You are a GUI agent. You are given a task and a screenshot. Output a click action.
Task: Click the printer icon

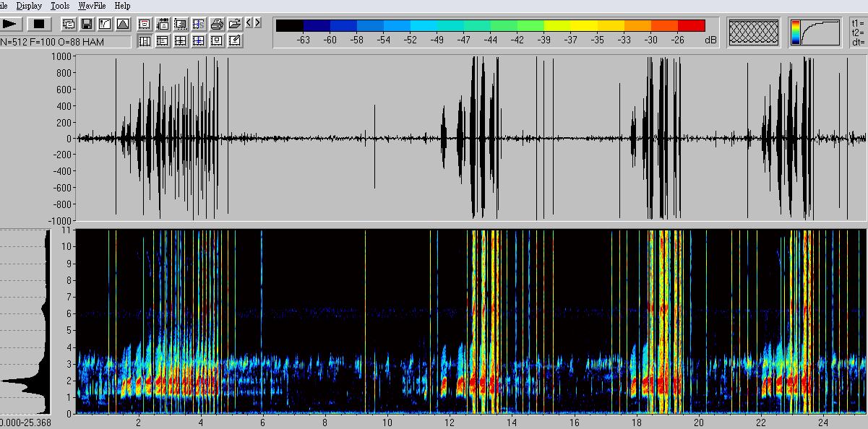point(217,24)
